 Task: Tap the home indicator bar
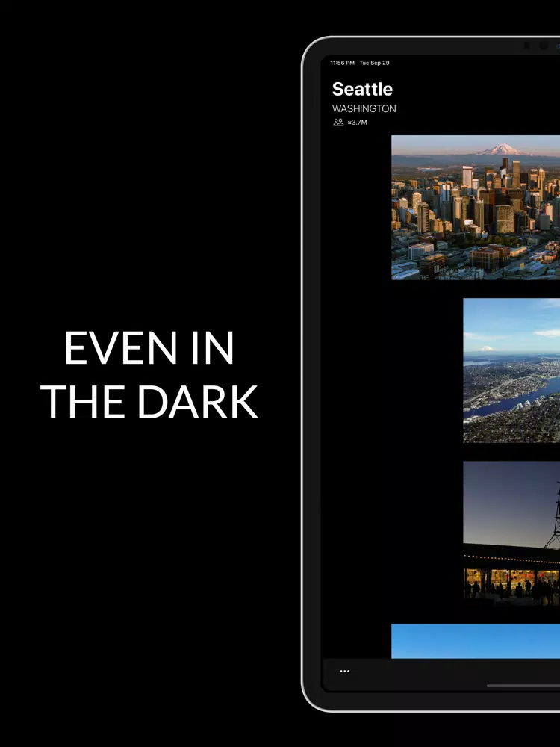[523, 686]
